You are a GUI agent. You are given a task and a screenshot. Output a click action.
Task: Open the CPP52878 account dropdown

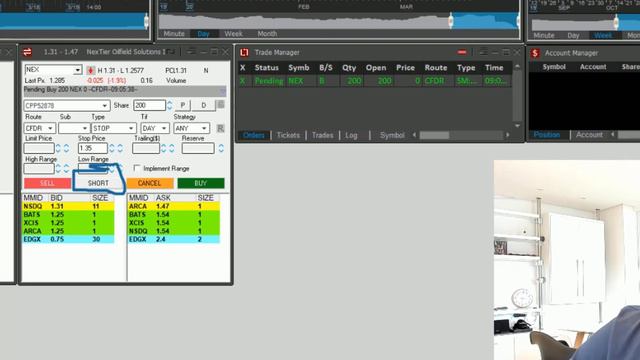pos(104,106)
